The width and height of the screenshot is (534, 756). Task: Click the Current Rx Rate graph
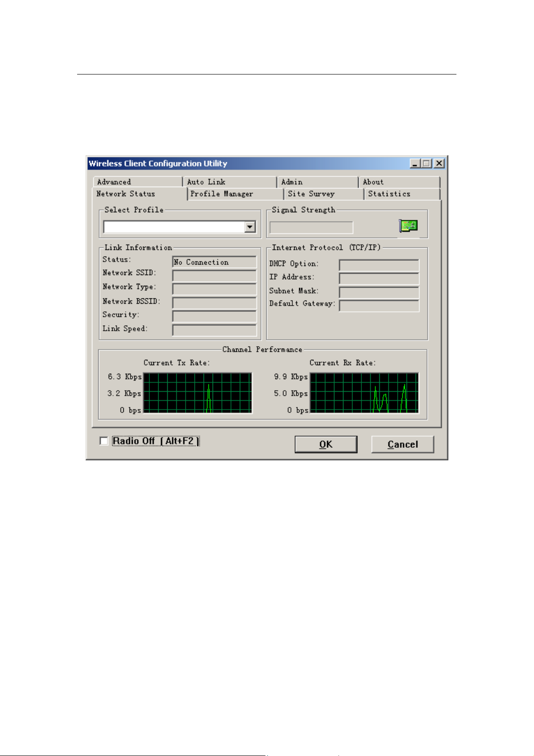click(x=365, y=393)
